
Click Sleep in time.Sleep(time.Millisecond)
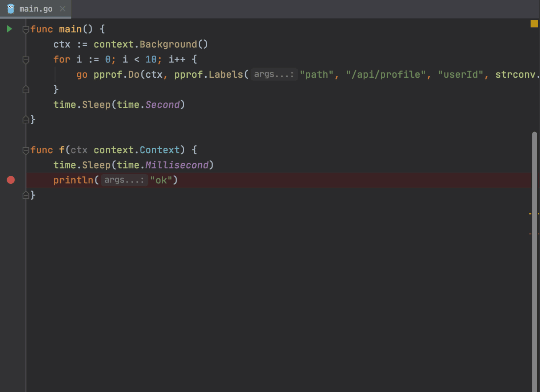[x=96, y=165]
